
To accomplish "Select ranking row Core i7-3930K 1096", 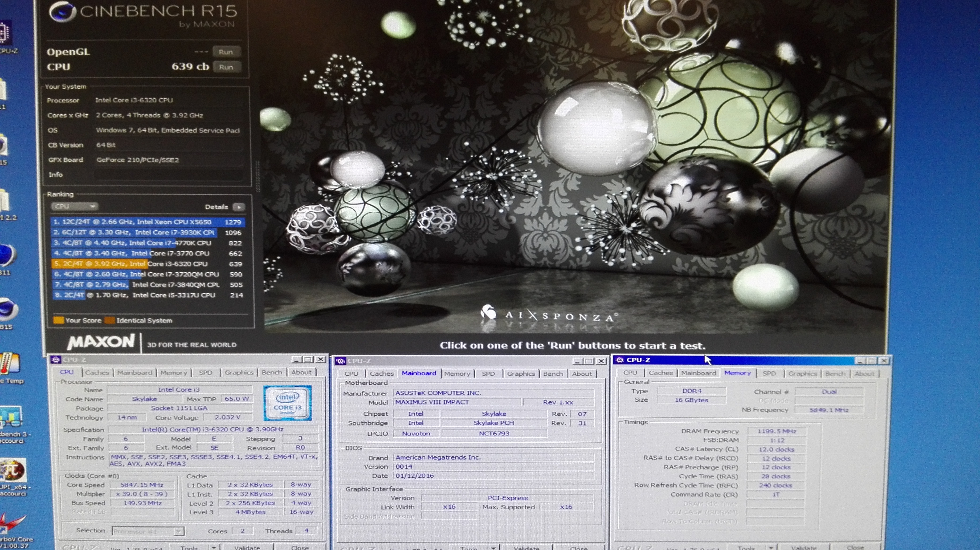I will click(x=148, y=232).
